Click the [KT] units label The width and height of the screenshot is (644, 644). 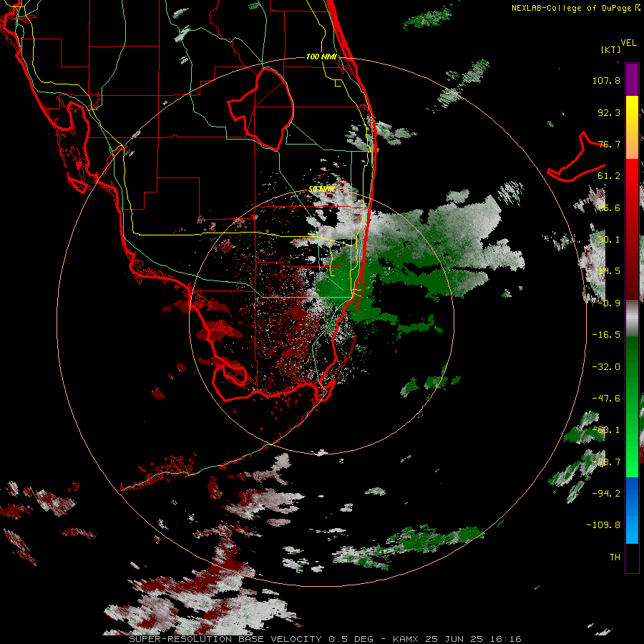point(611,49)
